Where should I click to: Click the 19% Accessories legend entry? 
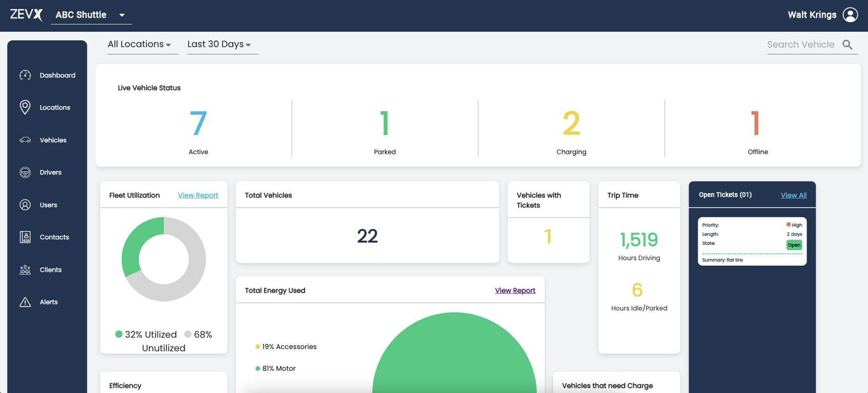tap(286, 347)
